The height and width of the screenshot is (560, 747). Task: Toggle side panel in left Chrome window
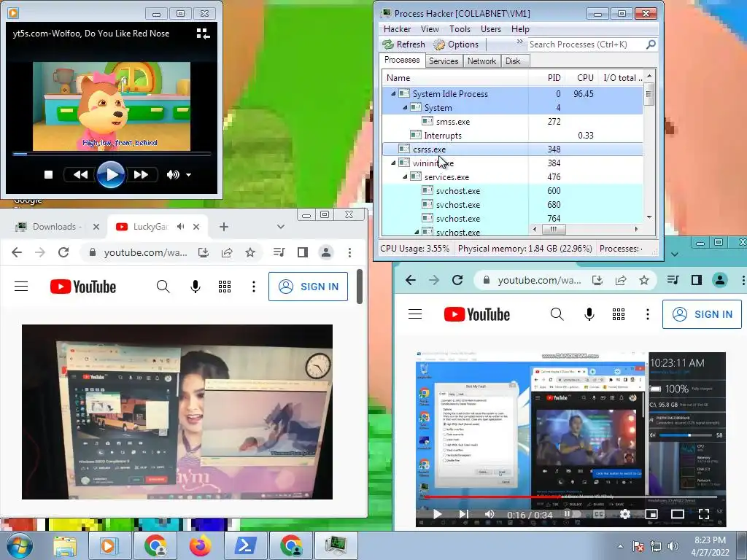pos(303,252)
